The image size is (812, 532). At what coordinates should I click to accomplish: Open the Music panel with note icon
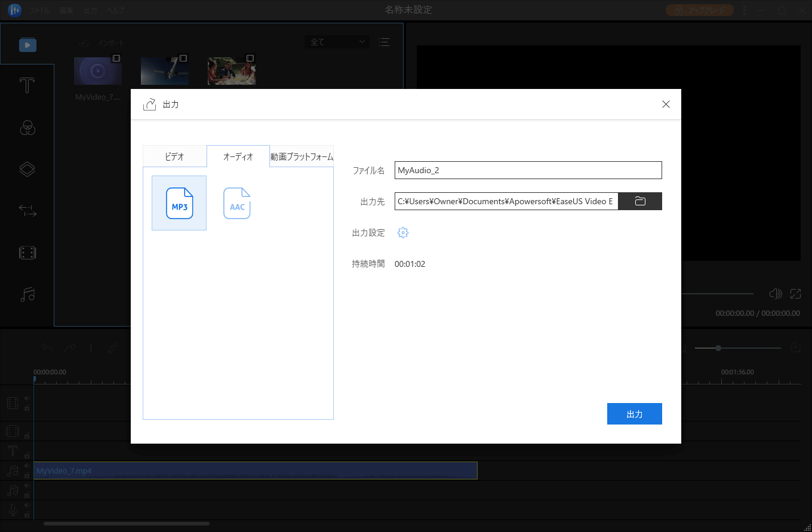pos(27,294)
